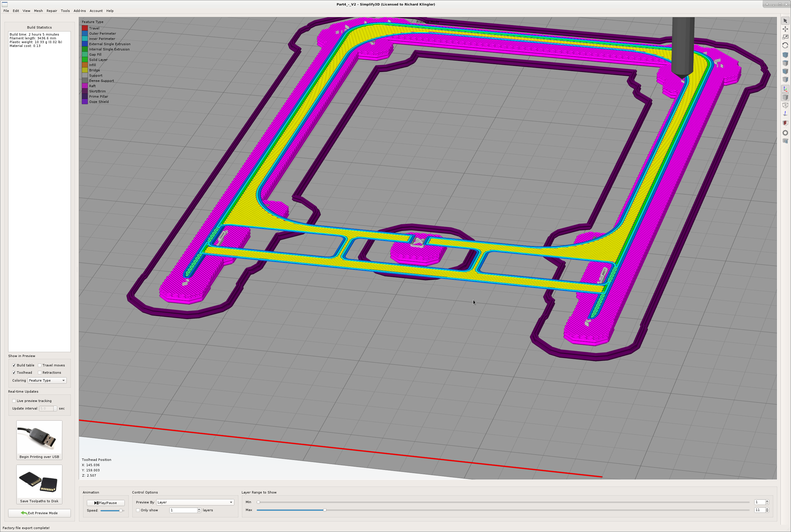Uncheck the Toolhead checkbox
The image size is (791, 532).
coord(14,373)
